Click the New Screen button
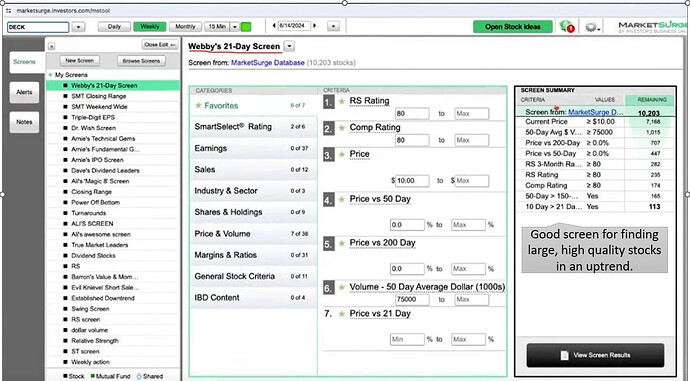This screenshot has height=381, width=690. [80, 61]
